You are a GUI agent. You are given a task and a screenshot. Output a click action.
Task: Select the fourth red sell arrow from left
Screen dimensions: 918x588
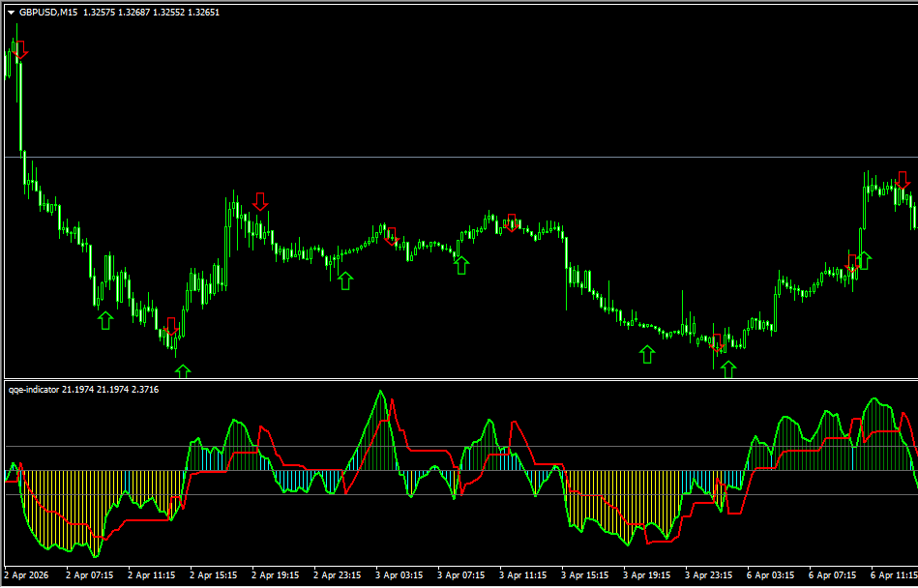coord(390,235)
